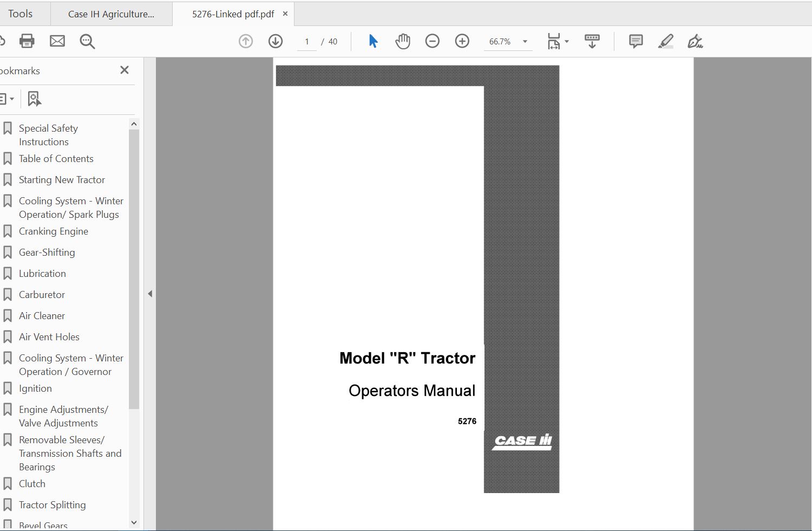Open Cooling System - Winter Operation / Governor bookmark

coord(71,365)
